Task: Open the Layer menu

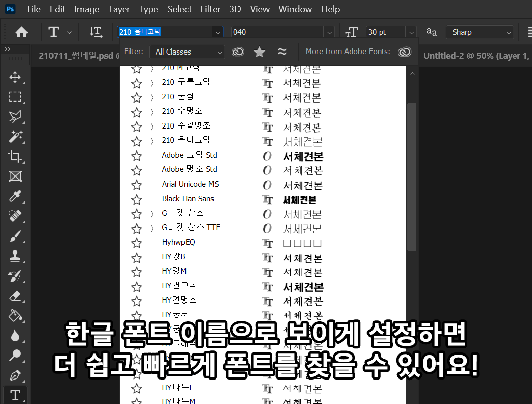Action: pyautogui.click(x=119, y=9)
